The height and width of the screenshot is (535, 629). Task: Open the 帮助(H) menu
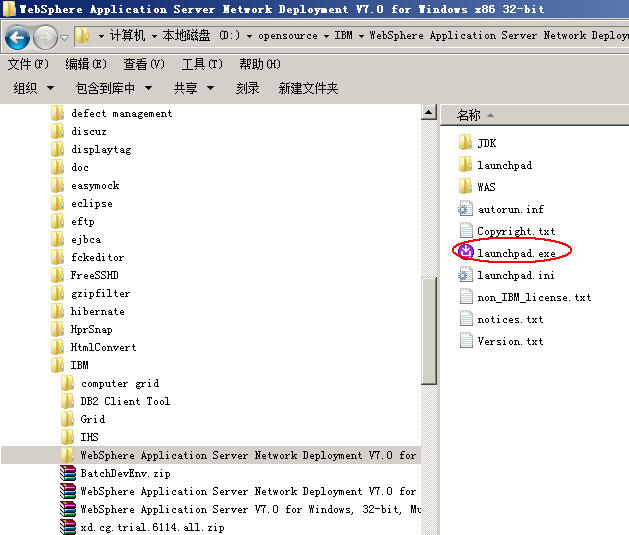(260, 64)
